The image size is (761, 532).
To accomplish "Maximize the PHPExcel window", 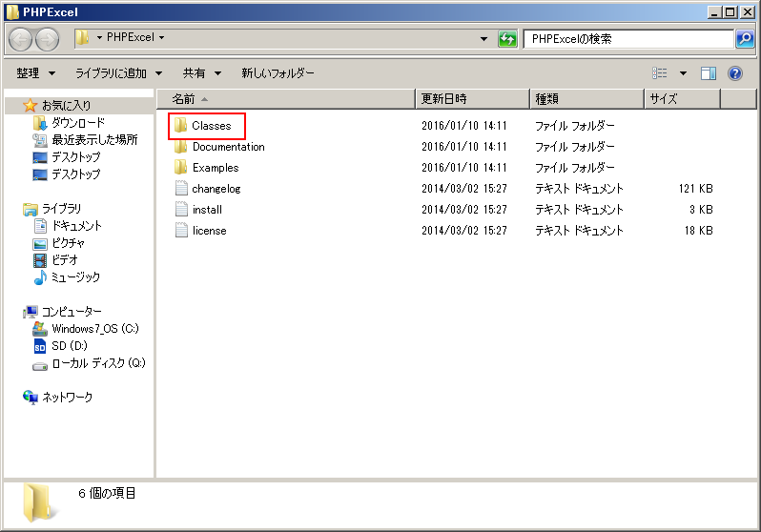I will 730,11.
